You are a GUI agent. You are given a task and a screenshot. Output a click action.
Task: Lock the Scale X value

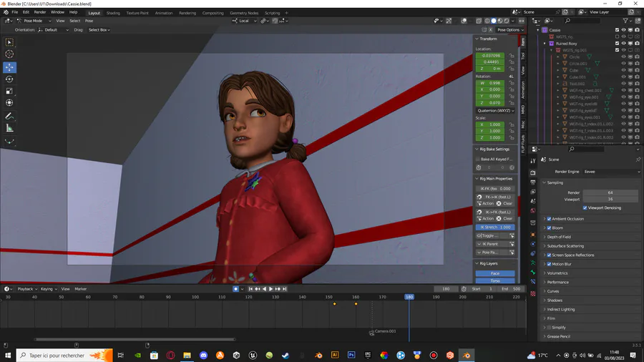512,124
